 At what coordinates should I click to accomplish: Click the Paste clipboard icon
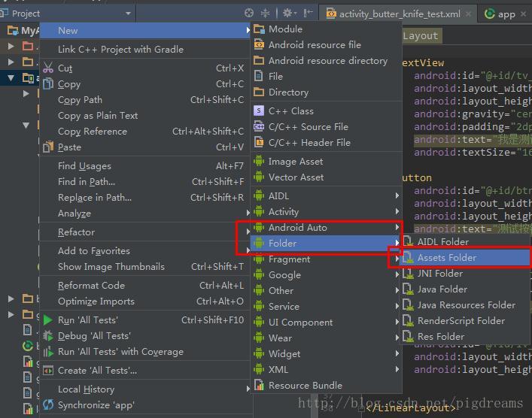coord(48,147)
